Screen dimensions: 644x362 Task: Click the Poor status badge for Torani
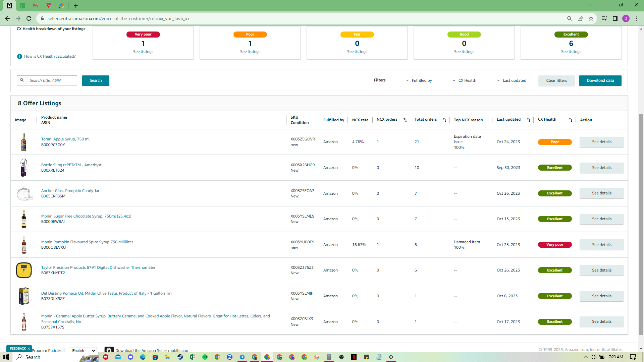point(555,142)
